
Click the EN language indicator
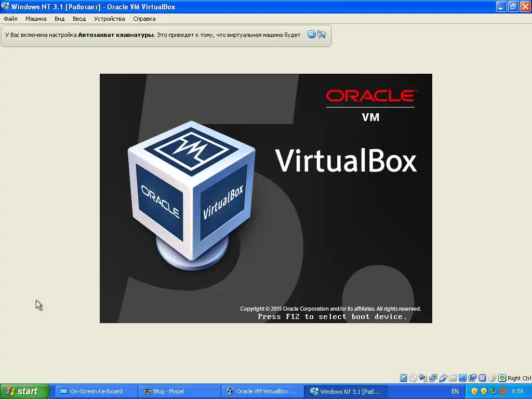tap(455, 392)
